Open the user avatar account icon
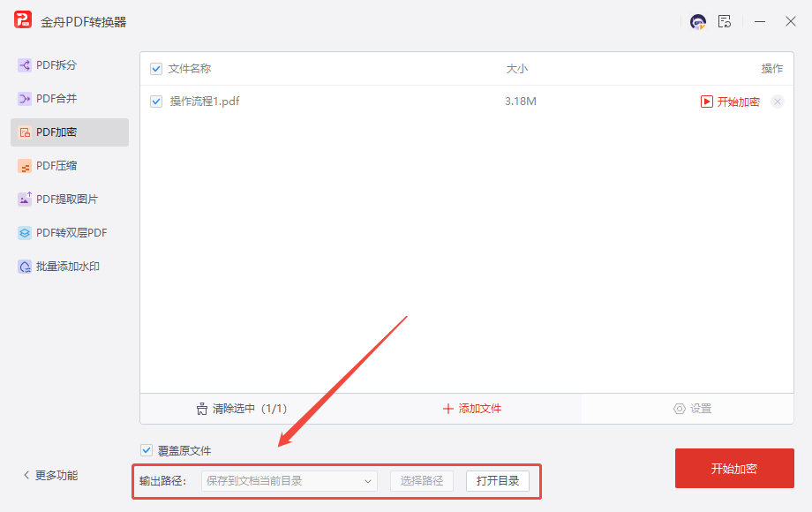 click(697, 22)
